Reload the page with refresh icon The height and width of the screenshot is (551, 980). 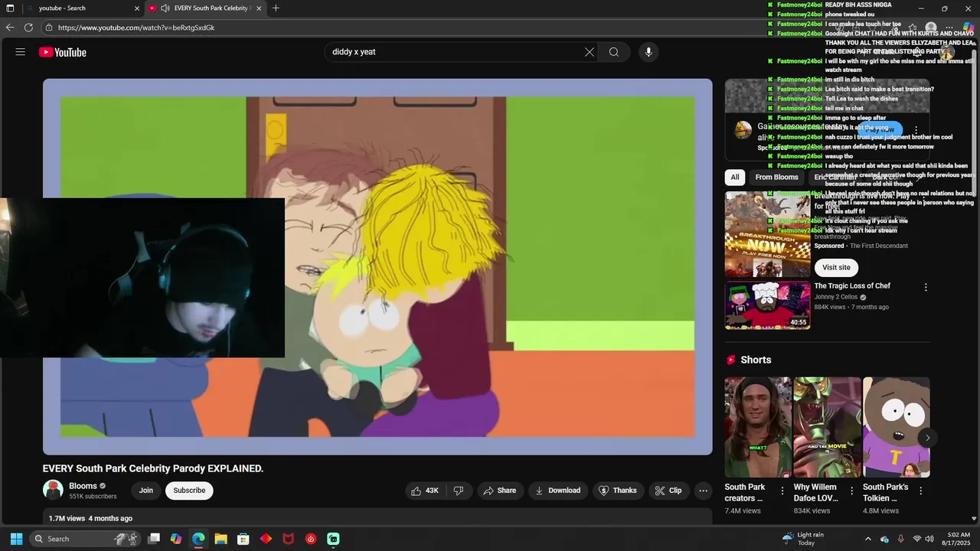[x=28, y=28]
